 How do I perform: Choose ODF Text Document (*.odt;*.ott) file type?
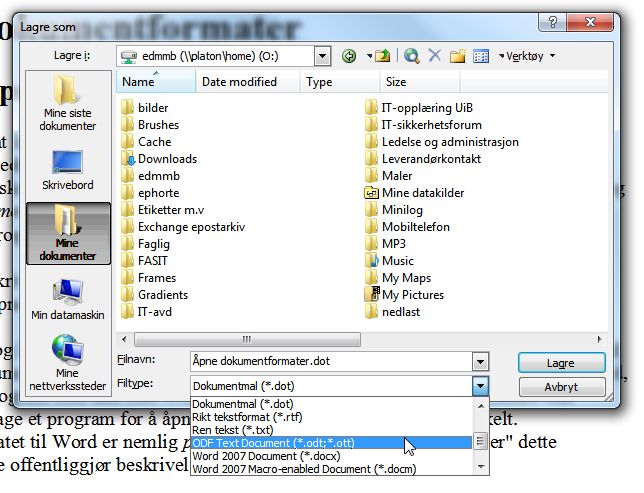pyautogui.click(x=331, y=443)
